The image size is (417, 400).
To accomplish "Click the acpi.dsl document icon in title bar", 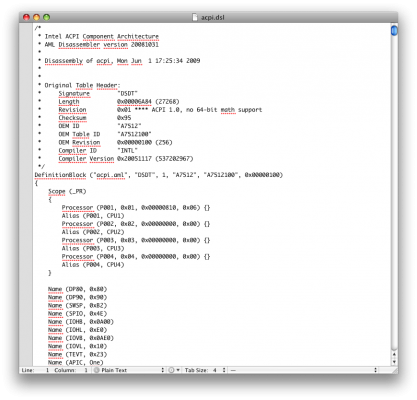I will [195, 17].
